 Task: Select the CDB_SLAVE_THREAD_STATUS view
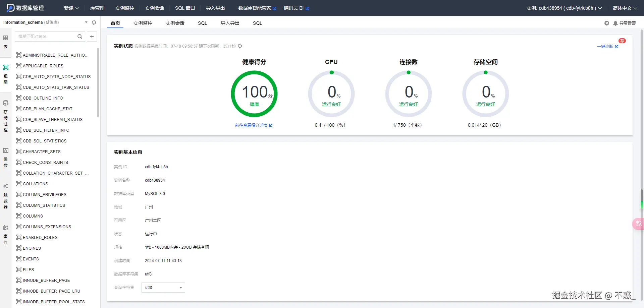coord(53,120)
